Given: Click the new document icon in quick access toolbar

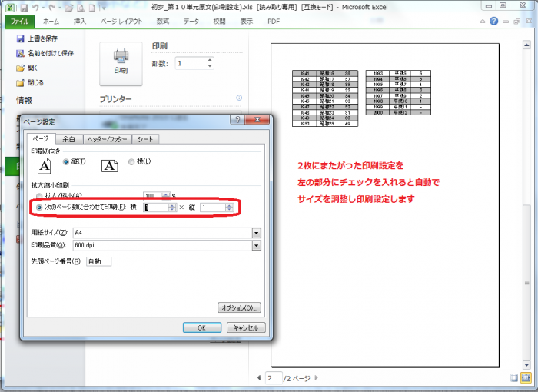Looking at the screenshot, I should coord(92,7).
